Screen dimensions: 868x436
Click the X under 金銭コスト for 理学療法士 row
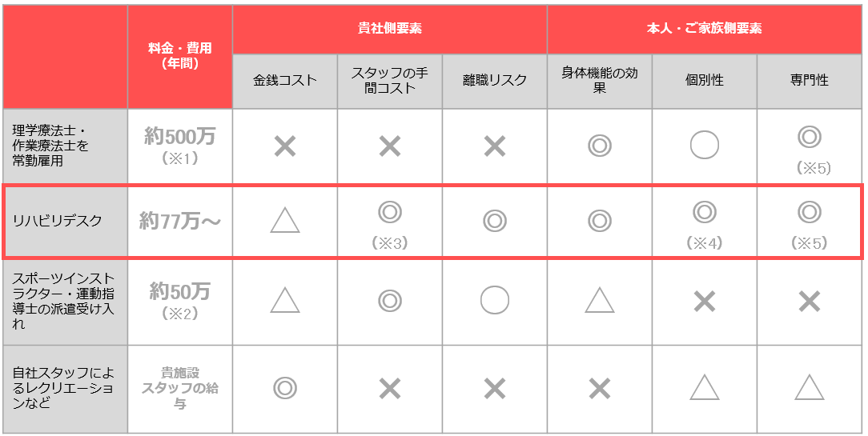pos(285,146)
